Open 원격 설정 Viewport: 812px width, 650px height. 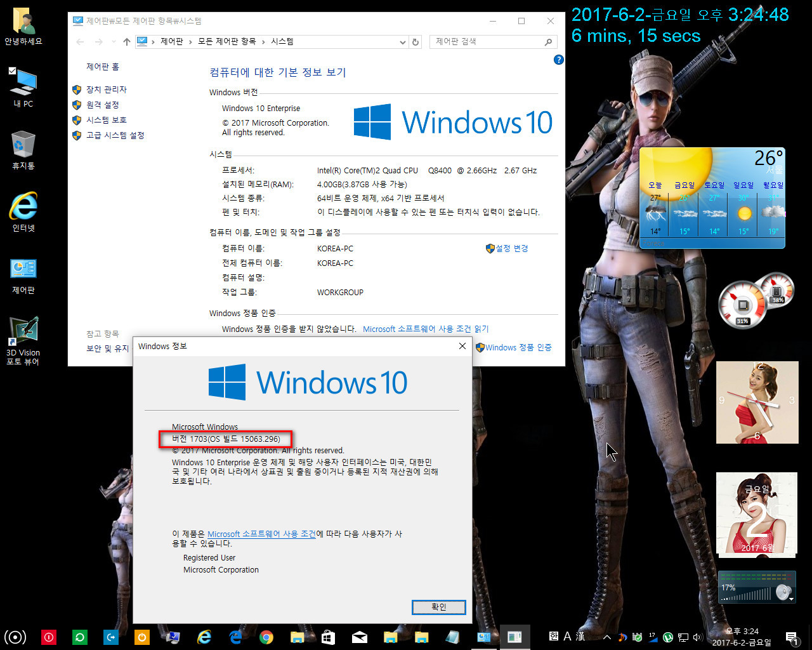point(102,105)
